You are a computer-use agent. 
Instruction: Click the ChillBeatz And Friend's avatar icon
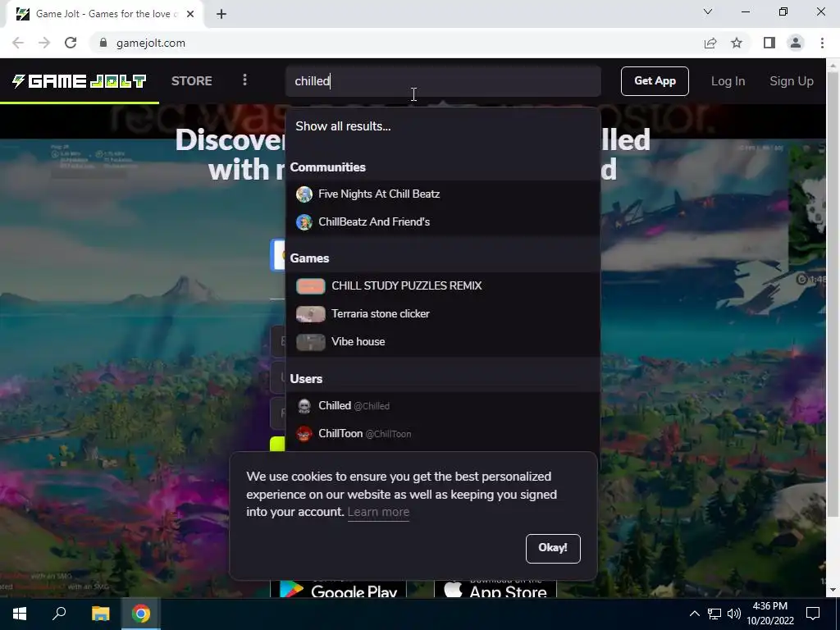point(304,221)
